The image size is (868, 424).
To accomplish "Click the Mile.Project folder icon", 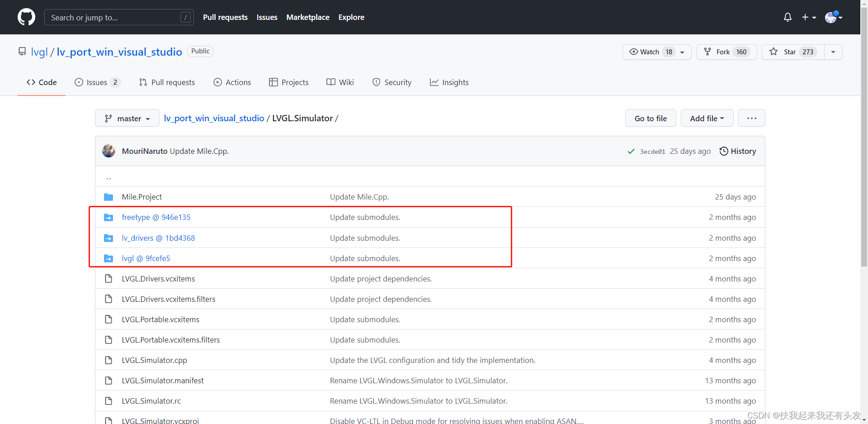I will click(108, 197).
